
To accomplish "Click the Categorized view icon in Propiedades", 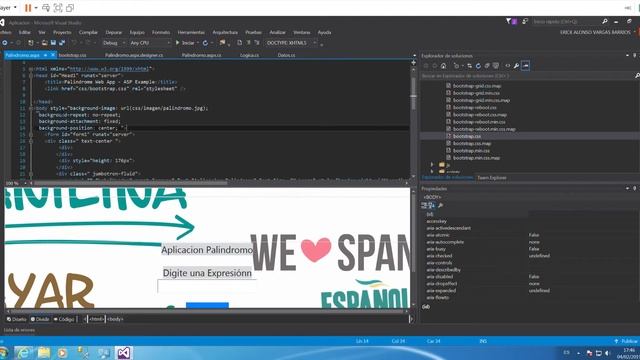I will point(425,205).
